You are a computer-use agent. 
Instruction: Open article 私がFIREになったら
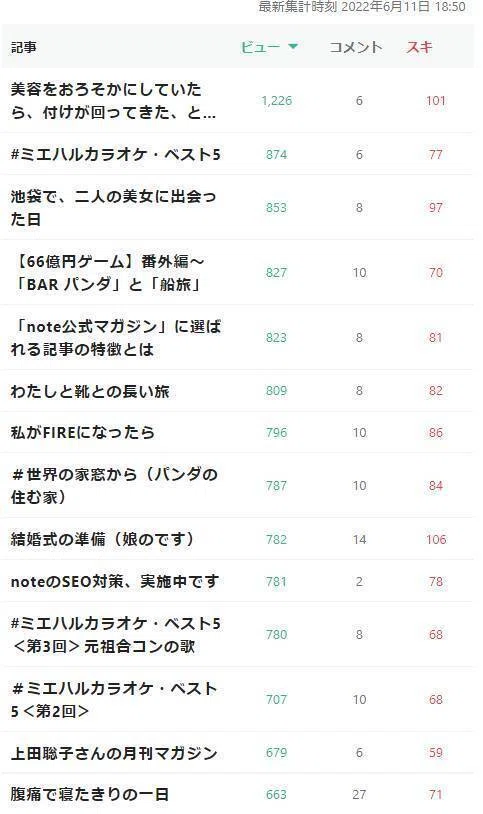click(83, 432)
